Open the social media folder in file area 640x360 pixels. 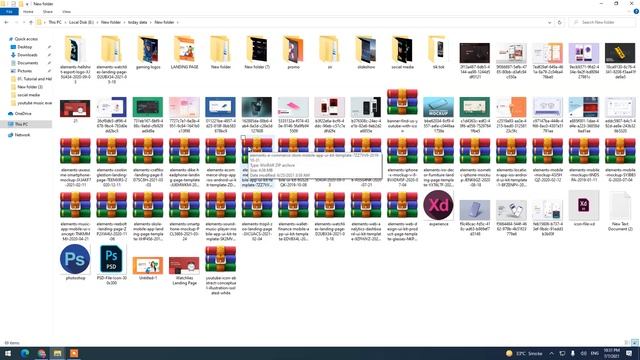pos(402,52)
